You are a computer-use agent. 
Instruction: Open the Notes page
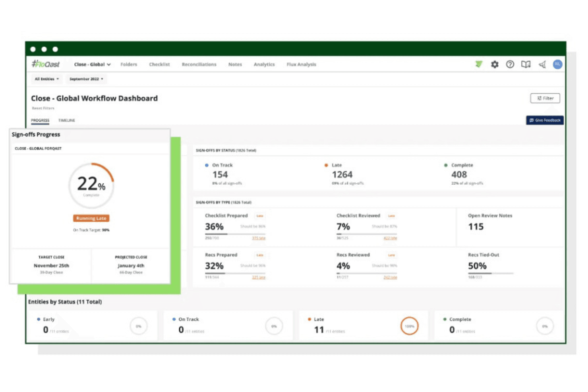coord(235,64)
